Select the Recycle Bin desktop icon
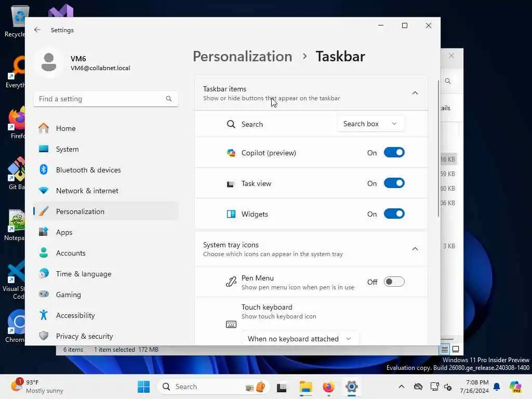The width and height of the screenshot is (532, 399). (15, 21)
